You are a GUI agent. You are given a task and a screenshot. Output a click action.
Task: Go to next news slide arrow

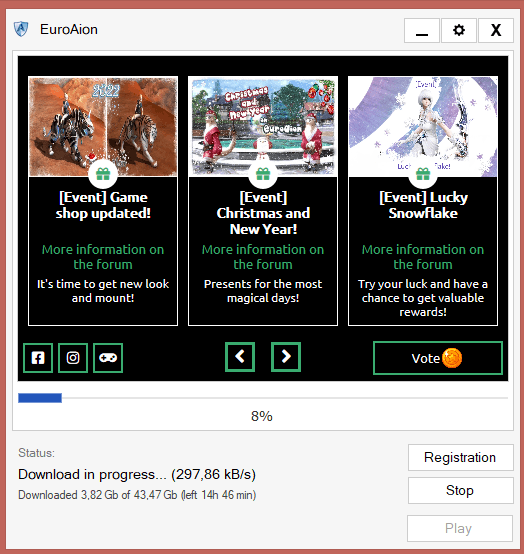[x=286, y=356]
